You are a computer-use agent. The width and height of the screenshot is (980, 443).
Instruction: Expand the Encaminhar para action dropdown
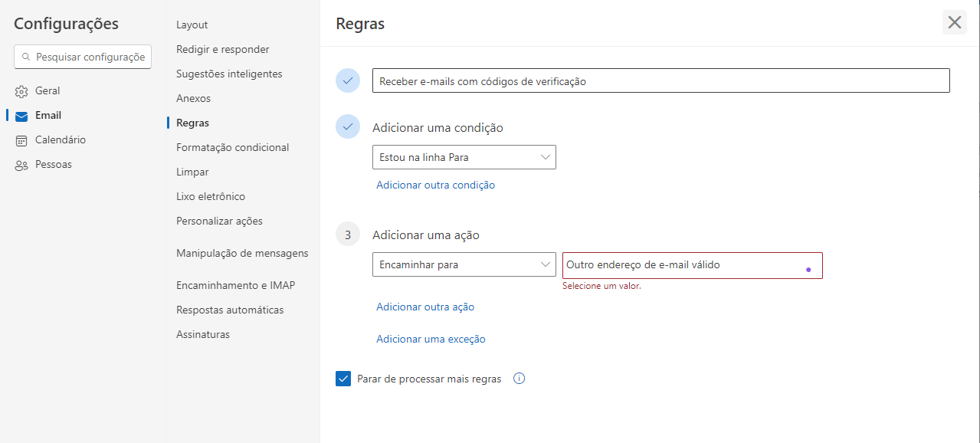464,265
